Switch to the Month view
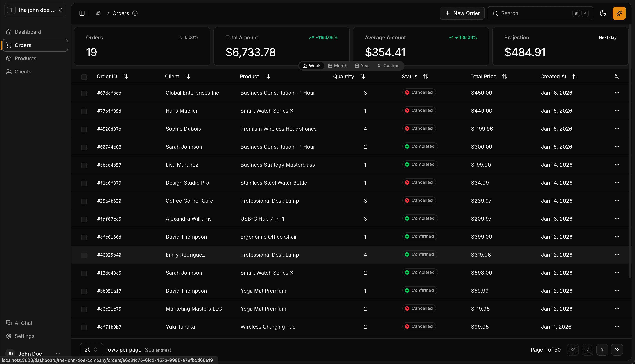This screenshot has width=635, height=364. click(x=337, y=66)
